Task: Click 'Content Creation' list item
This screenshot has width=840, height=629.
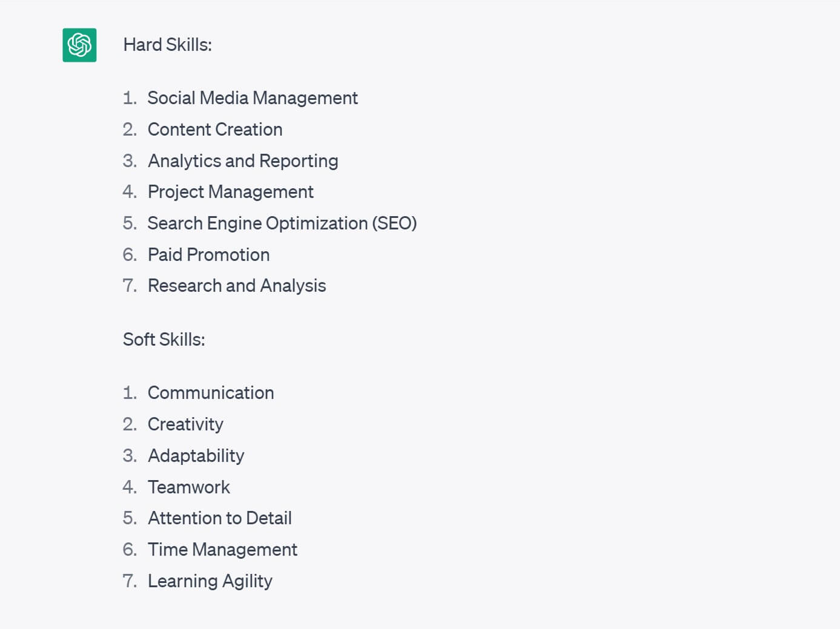Action: tap(215, 130)
